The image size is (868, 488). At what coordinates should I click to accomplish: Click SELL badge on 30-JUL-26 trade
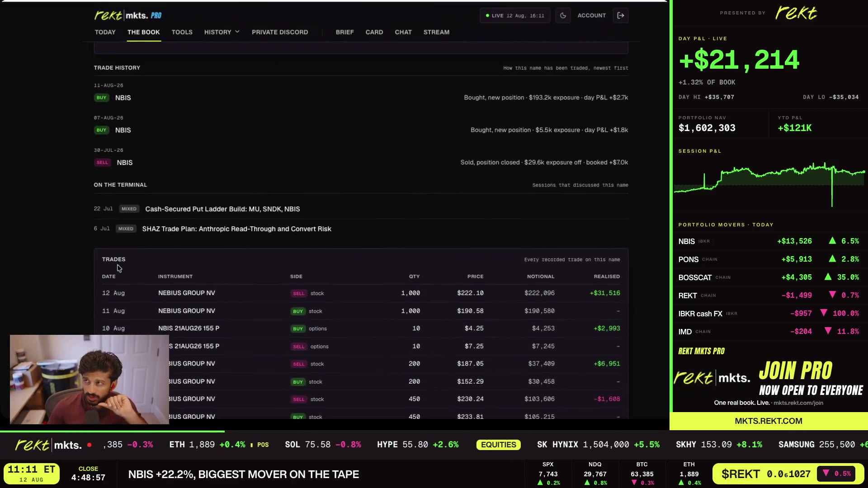(x=102, y=163)
